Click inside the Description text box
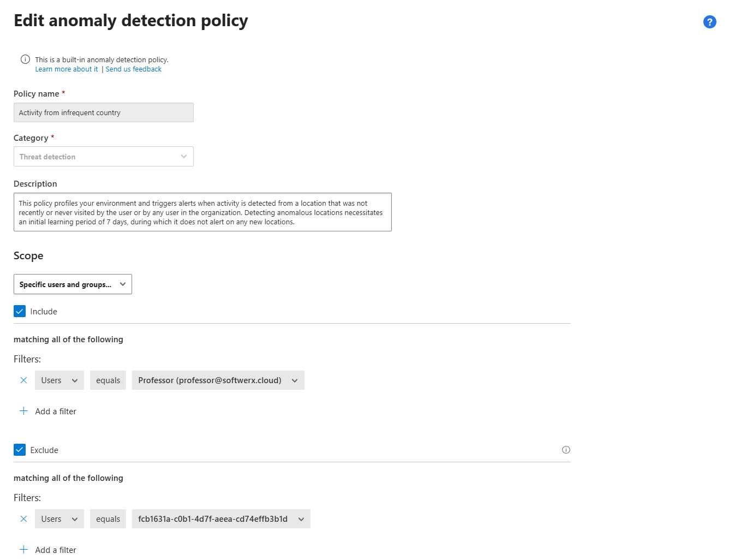The height and width of the screenshot is (560, 741). (202, 212)
